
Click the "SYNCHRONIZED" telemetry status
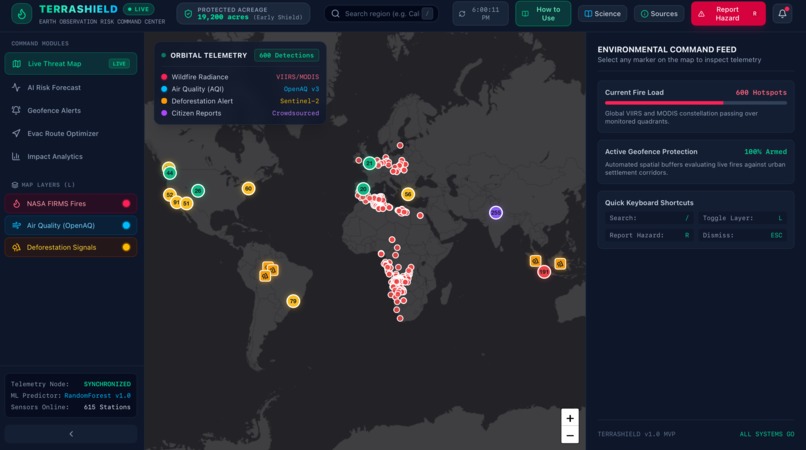pos(107,384)
